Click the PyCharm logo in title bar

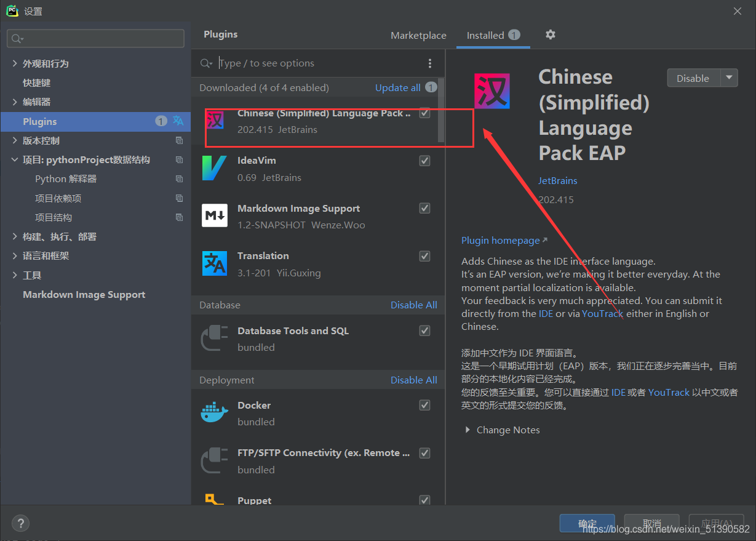(x=12, y=10)
